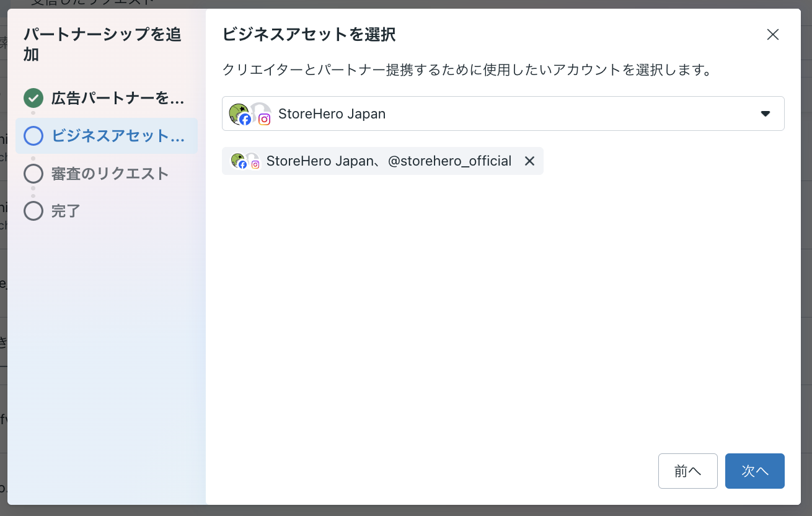Screen dimensions: 812x516
Task: Open the ビジネスアセット... step label
Action: point(118,136)
